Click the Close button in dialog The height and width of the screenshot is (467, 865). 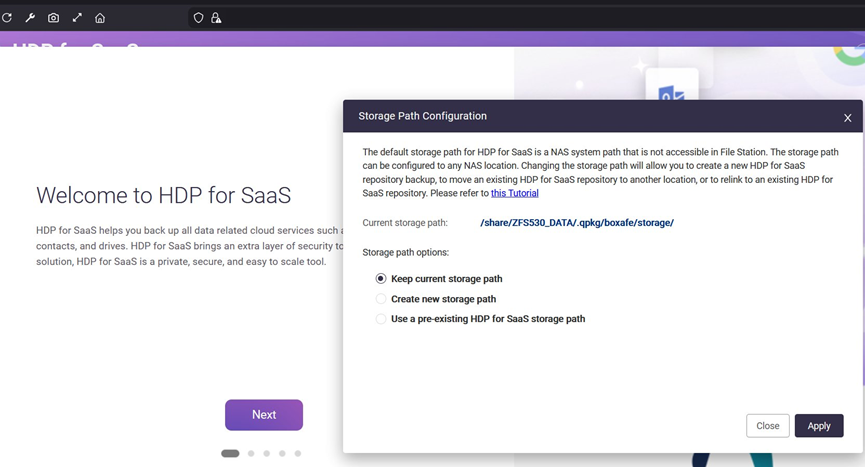tap(767, 426)
